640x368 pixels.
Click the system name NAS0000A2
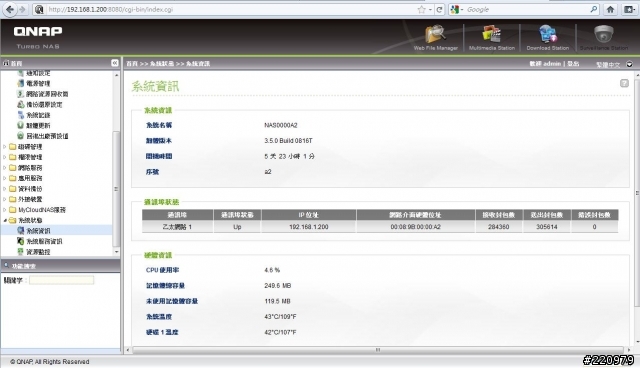281,125
